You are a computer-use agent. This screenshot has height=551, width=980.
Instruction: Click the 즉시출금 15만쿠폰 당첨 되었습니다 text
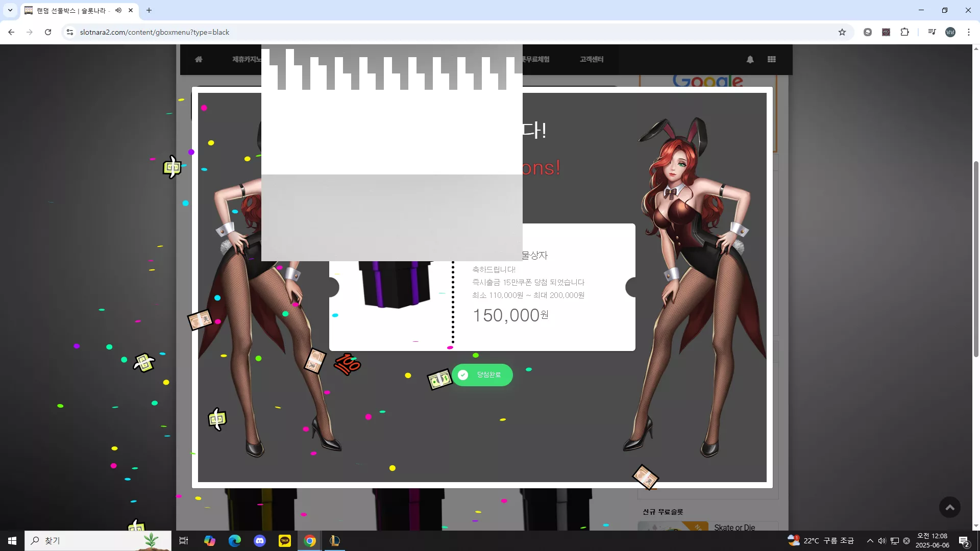(x=528, y=282)
